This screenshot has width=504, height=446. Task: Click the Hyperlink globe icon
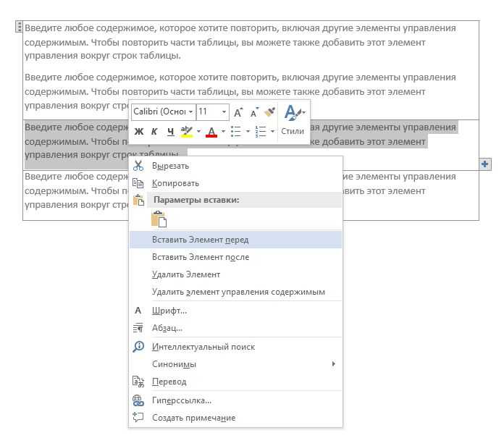pyautogui.click(x=138, y=400)
